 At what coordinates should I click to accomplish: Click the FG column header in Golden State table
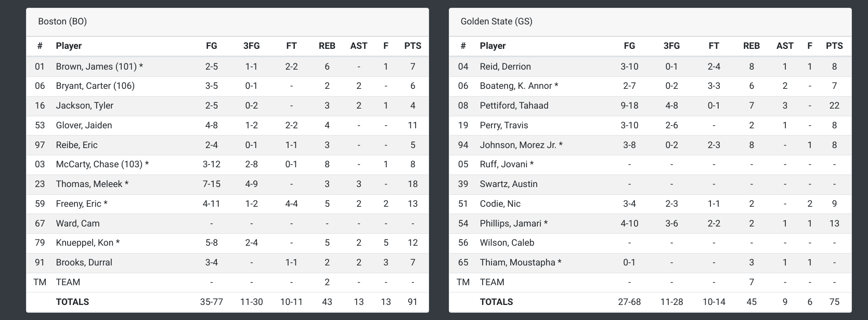click(629, 46)
